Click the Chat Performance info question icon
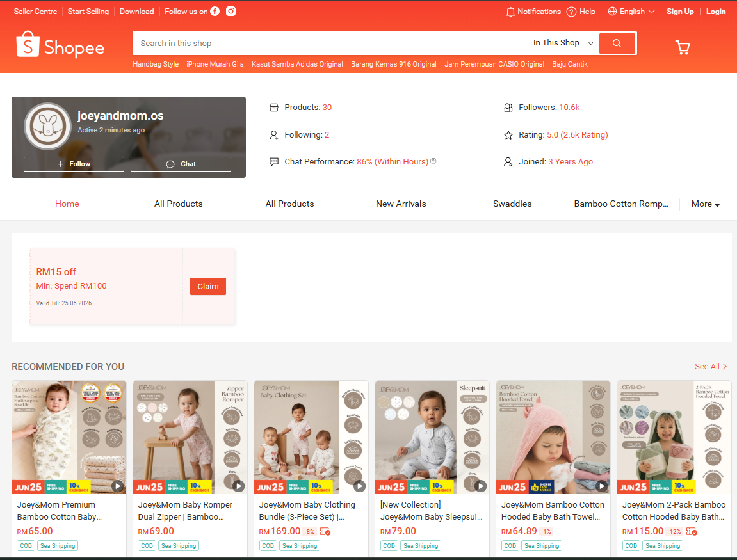The width and height of the screenshot is (737, 560). tap(433, 161)
